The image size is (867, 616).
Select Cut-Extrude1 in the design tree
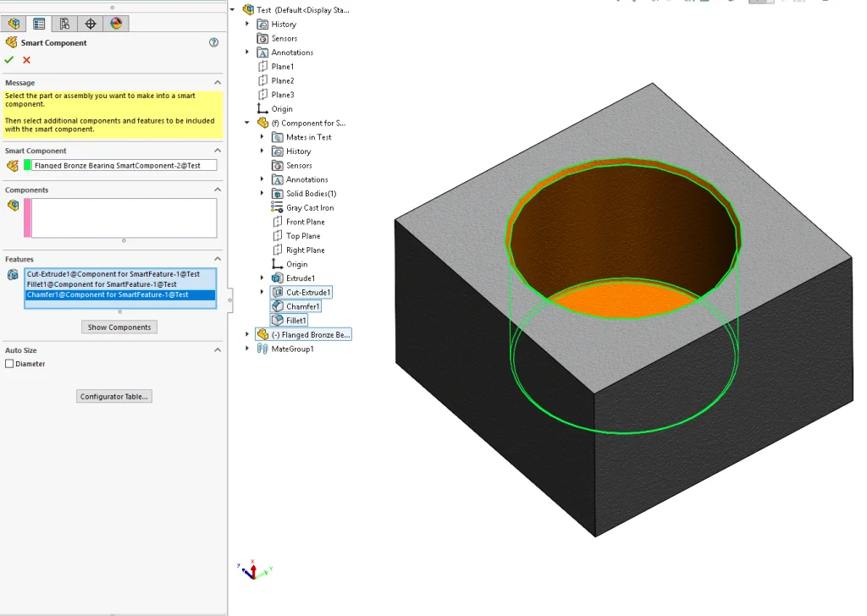pos(308,292)
